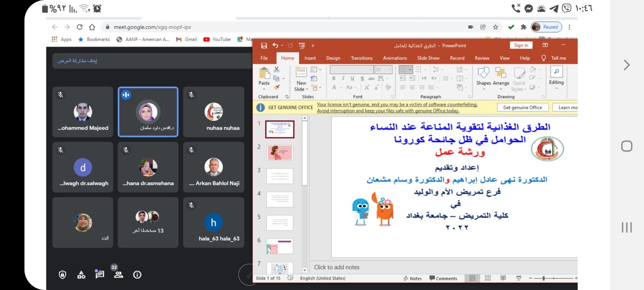Open Meet activities icon
The width and height of the screenshot is (644, 290).
tap(81, 275)
